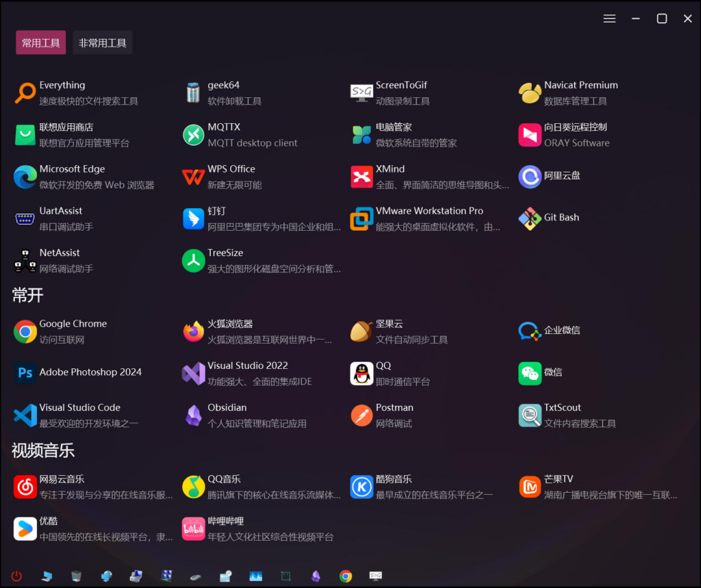
Task: Launch 芒果TV orange icon
Action: tap(530, 487)
